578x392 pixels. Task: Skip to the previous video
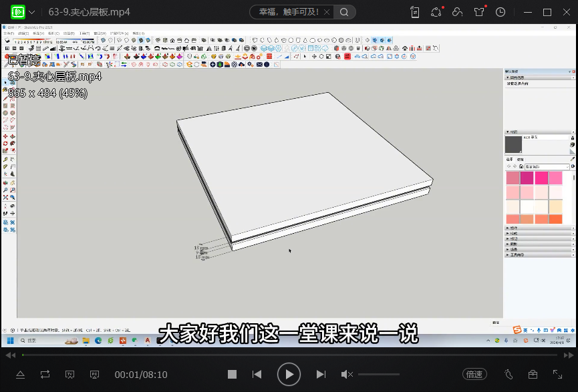coord(257,375)
